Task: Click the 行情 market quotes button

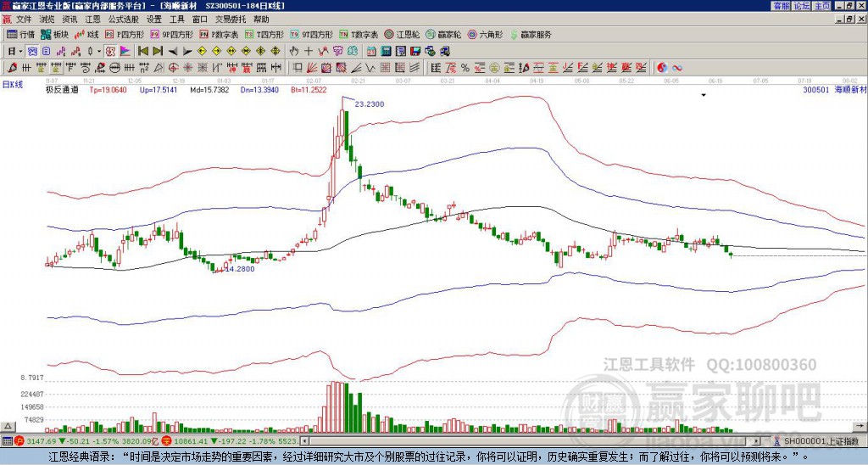Action: click(21, 34)
